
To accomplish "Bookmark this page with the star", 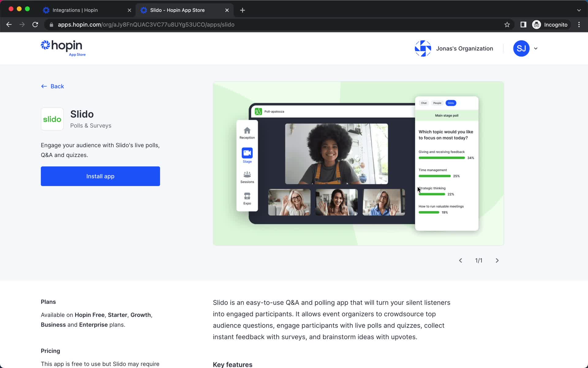I will (507, 25).
